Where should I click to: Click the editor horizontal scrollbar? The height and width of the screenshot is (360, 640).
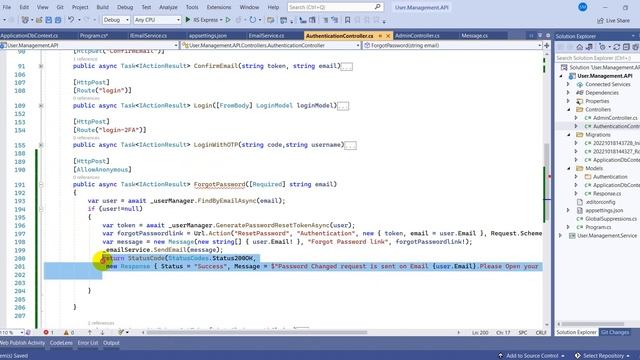[x=257, y=332]
